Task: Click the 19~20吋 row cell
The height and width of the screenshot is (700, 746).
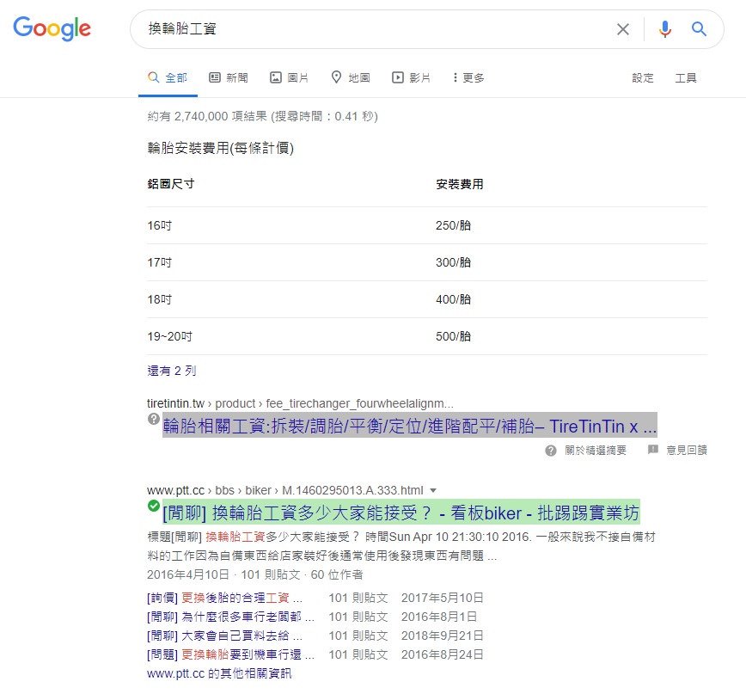Action: coord(170,336)
